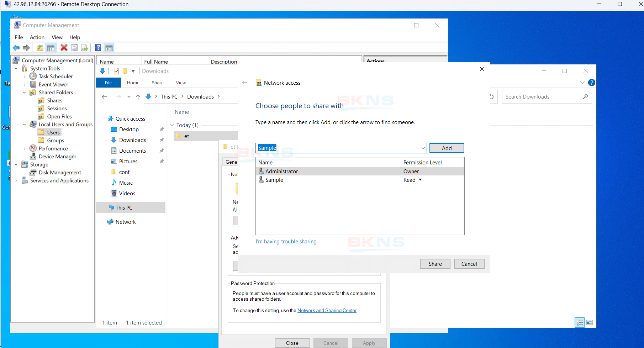This screenshot has width=644, height=348.
Task: Switch to large thumbnails view icon
Action: pyautogui.click(x=590, y=322)
